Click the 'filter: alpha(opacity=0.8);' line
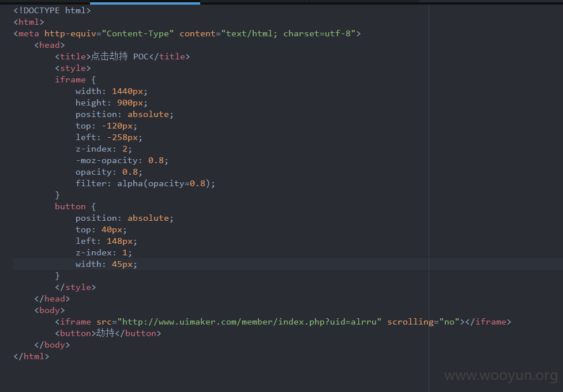Screen dimensions: 563x392 [x=145, y=183]
